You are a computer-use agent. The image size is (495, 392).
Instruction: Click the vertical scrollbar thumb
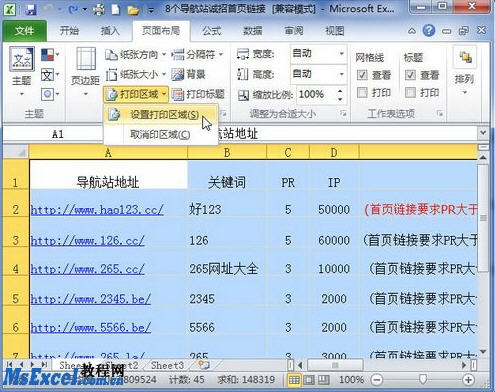[x=483, y=218]
